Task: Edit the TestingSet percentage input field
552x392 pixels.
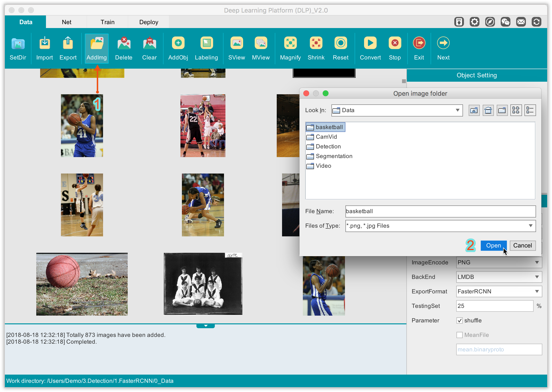Action: tap(495, 306)
